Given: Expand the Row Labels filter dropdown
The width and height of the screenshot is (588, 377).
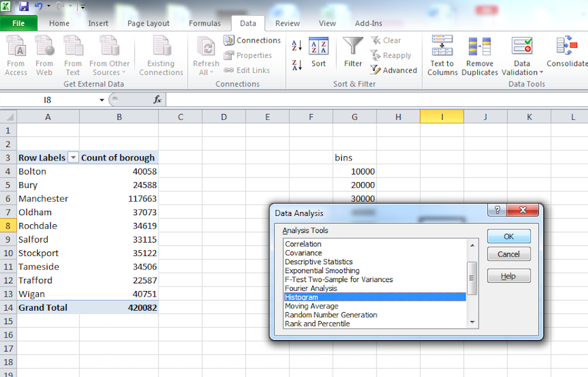Looking at the screenshot, I should click(73, 158).
